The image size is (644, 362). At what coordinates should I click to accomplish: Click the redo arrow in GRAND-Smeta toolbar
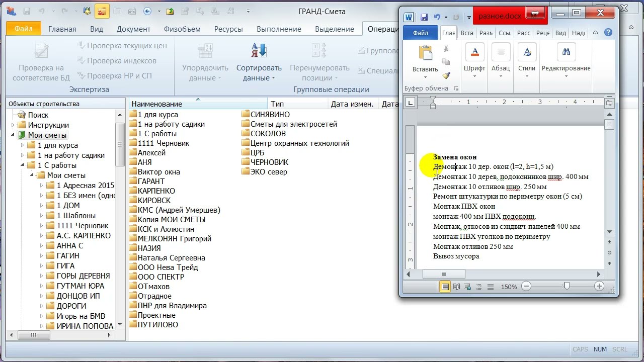point(64,11)
